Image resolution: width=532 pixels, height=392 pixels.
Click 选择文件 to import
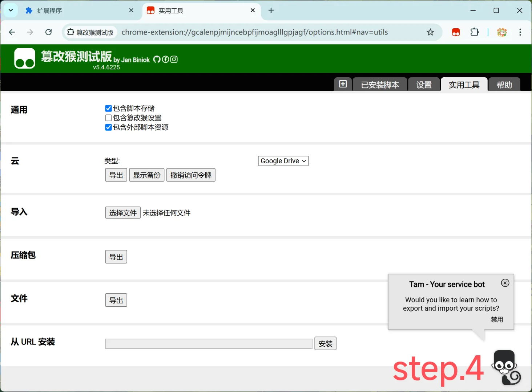[x=123, y=213]
